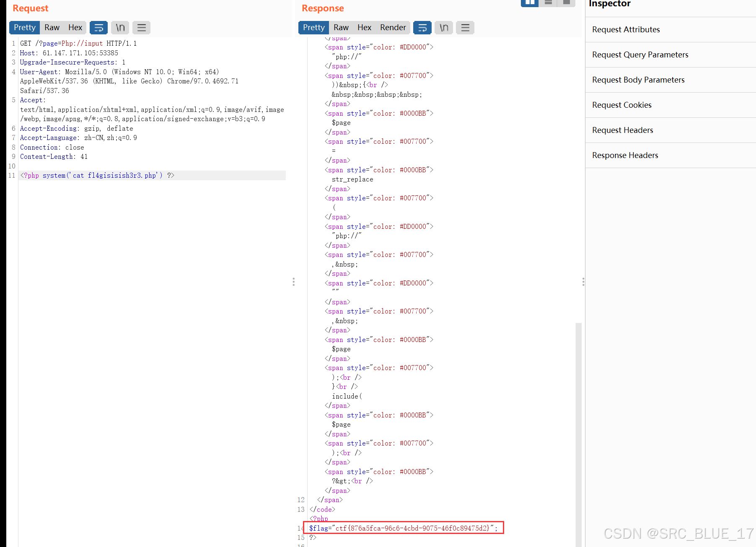756x547 pixels.
Task: Click the Pretty button in the Response panel
Action: click(x=313, y=27)
